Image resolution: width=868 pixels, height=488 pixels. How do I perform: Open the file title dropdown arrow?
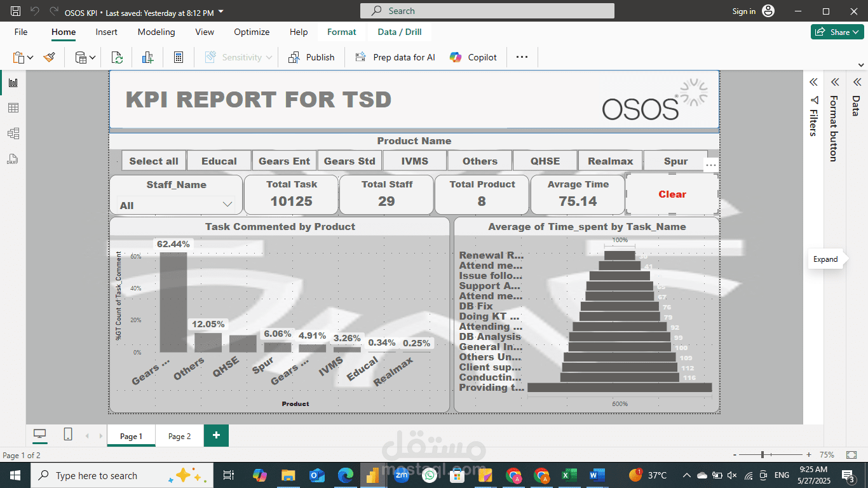pyautogui.click(x=220, y=11)
